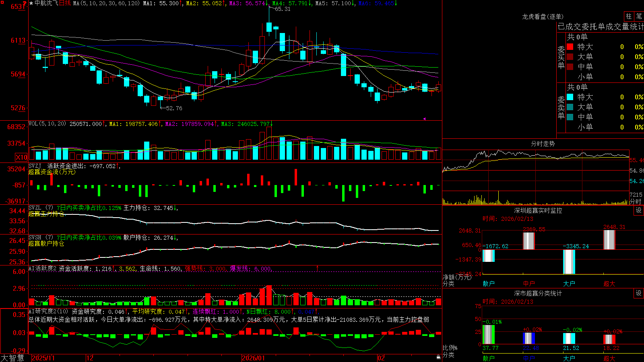Click the 中户 22.48 bar in 分类统计
The width and height of the screenshot is (644, 362).
tap(529, 338)
